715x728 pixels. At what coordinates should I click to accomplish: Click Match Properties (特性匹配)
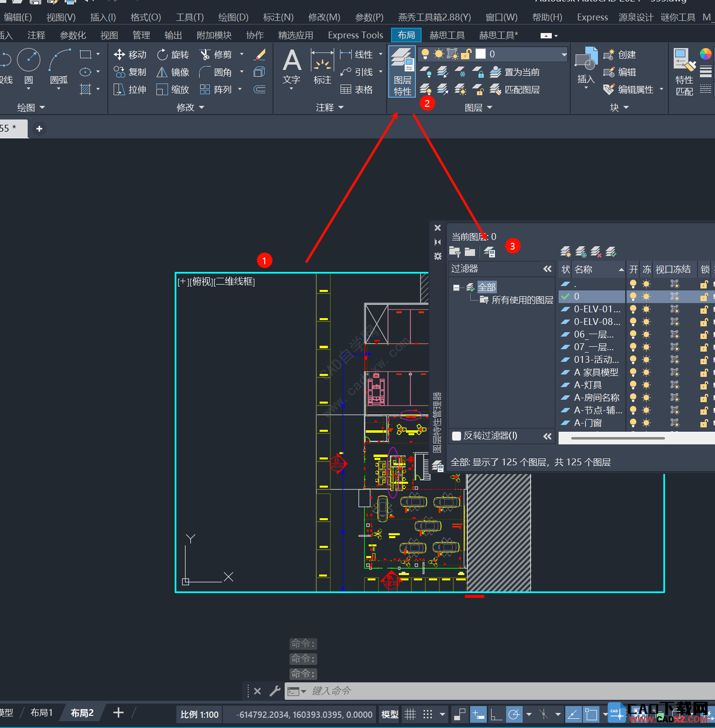[685, 72]
